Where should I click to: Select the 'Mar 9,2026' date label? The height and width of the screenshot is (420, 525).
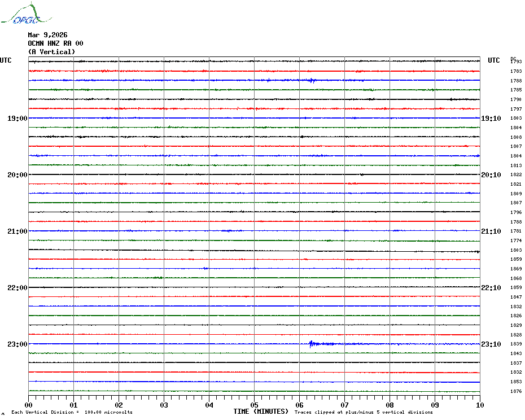pyautogui.click(x=47, y=35)
